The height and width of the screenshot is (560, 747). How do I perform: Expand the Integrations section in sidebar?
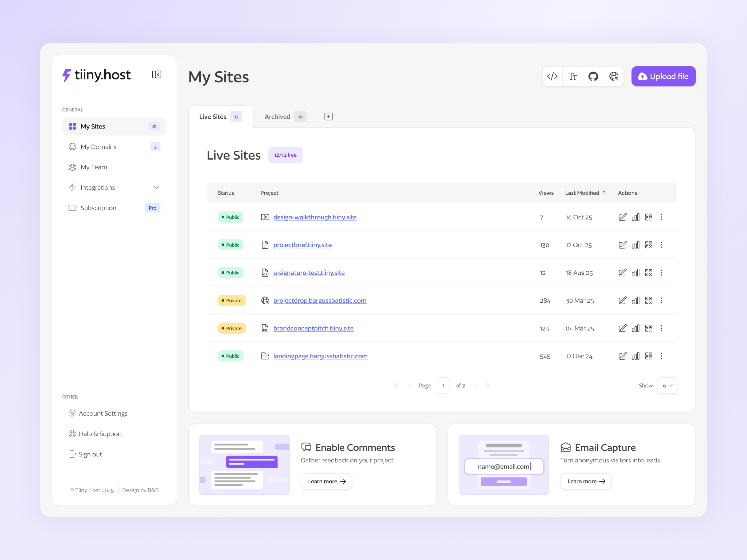156,187
